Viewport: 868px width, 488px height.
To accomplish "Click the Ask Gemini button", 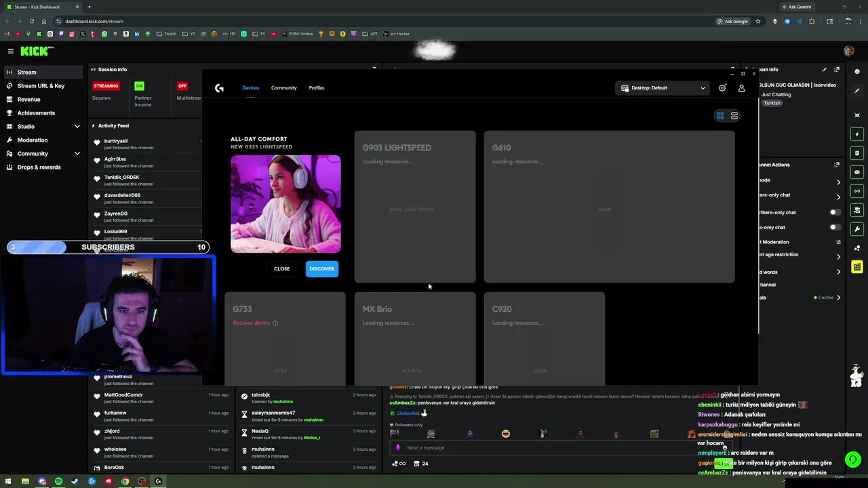I will click(796, 7).
